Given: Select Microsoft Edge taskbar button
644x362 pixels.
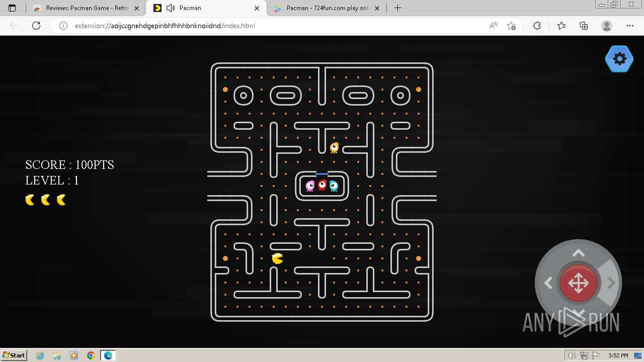Looking at the screenshot, I should pyautogui.click(x=108, y=355).
